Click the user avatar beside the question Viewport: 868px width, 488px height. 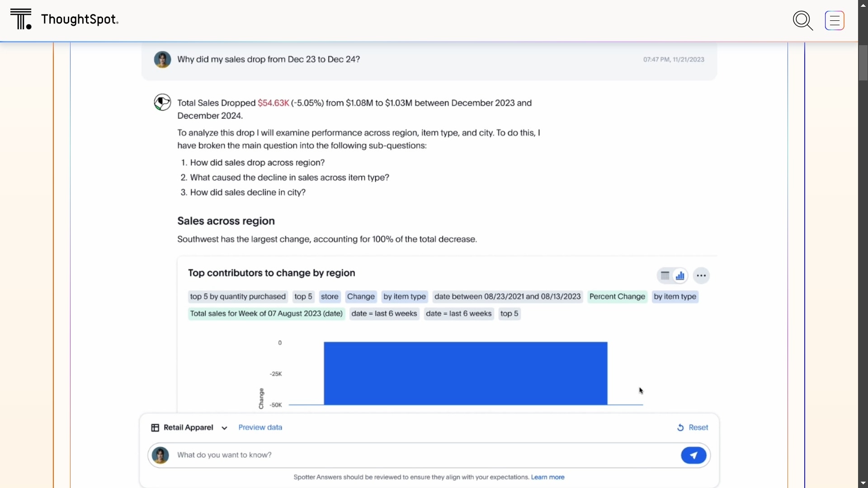point(162,59)
